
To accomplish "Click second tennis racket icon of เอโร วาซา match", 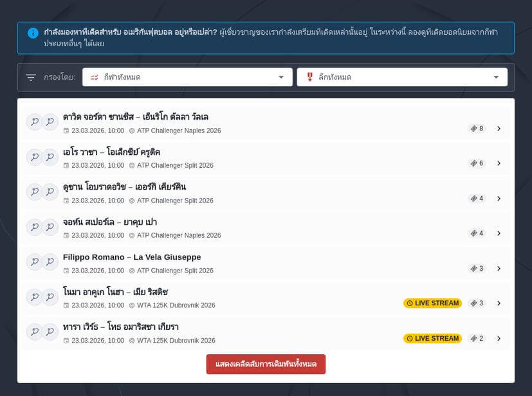I will [x=50, y=157].
